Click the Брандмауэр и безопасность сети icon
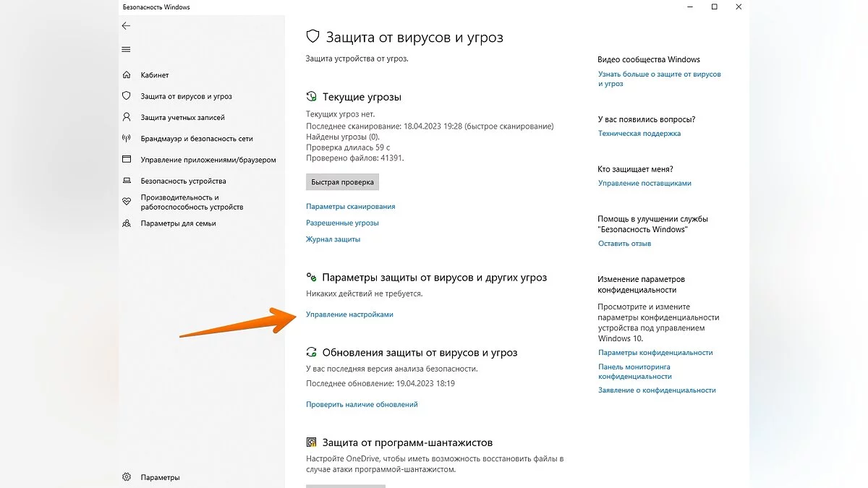This screenshot has width=868, height=488. tap(127, 138)
